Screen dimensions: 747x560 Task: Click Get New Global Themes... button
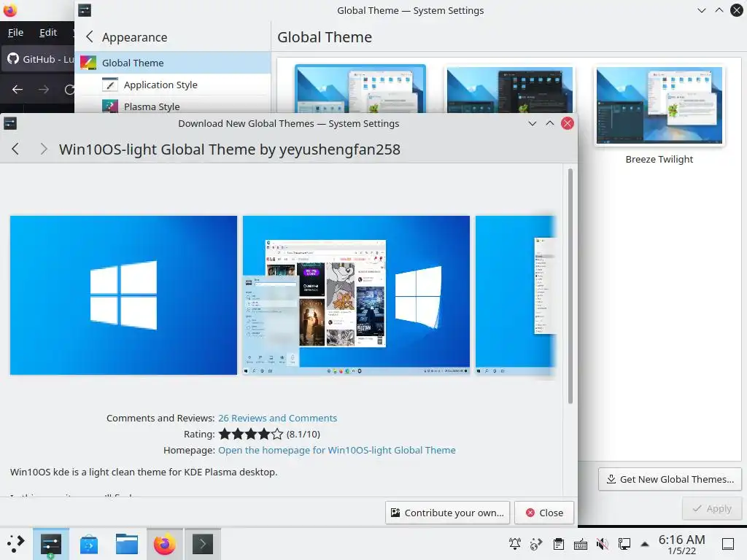click(x=670, y=480)
